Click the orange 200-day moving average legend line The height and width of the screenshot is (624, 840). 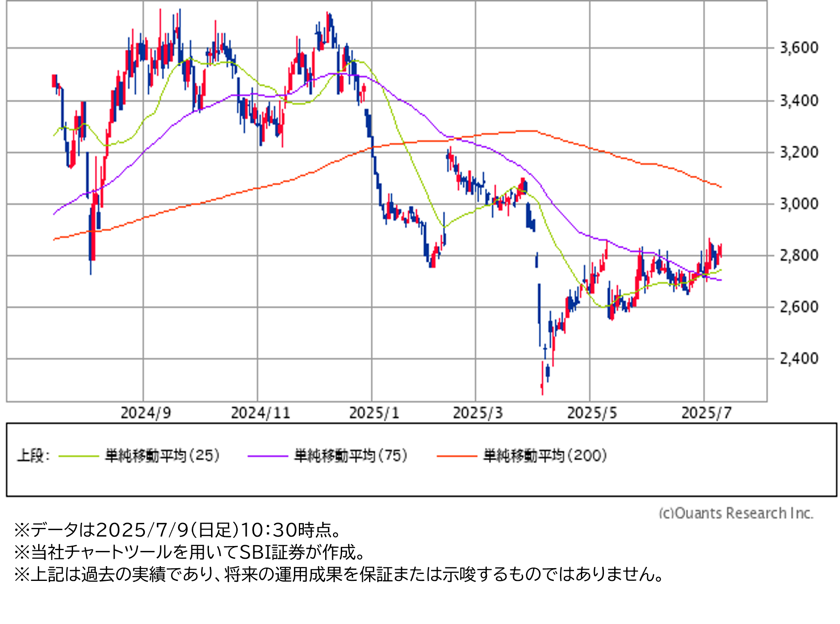(x=457, y=456)
